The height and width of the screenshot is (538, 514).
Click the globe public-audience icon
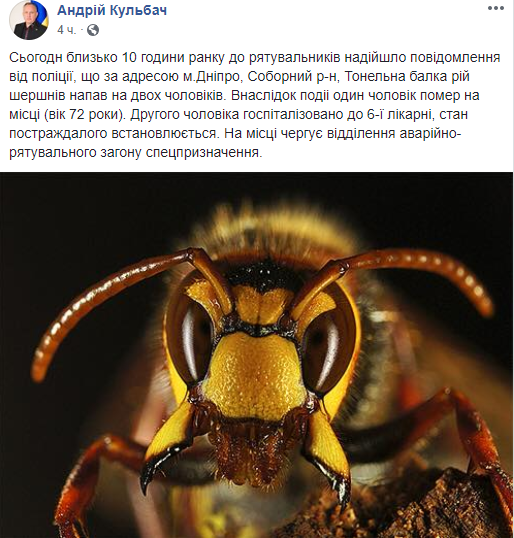coord(93,30)
